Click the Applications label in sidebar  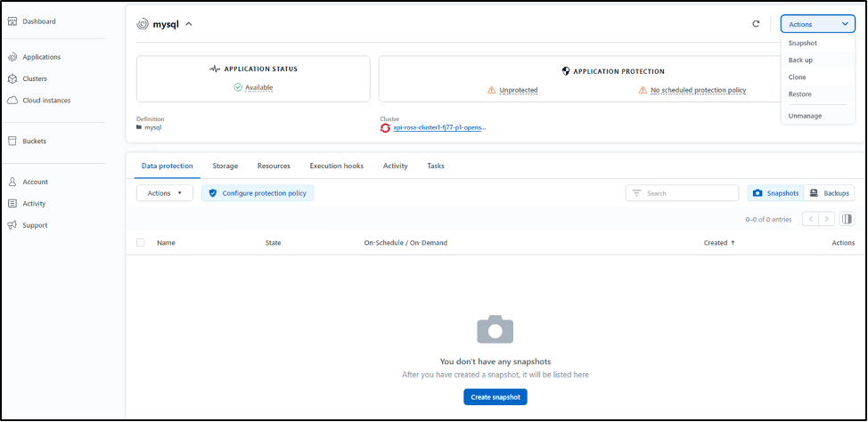click(42, 57)
